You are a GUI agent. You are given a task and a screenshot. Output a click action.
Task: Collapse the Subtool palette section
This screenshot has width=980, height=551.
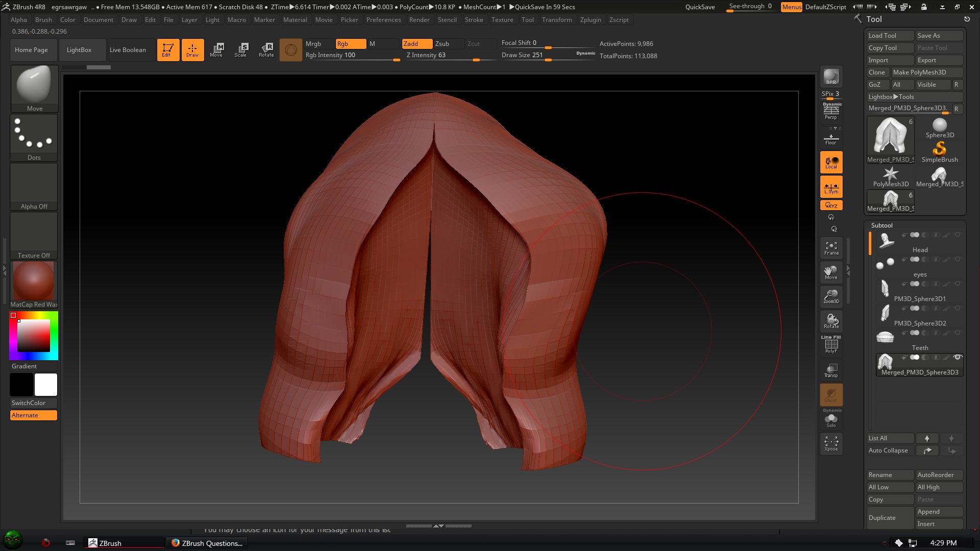pos(881,225)
